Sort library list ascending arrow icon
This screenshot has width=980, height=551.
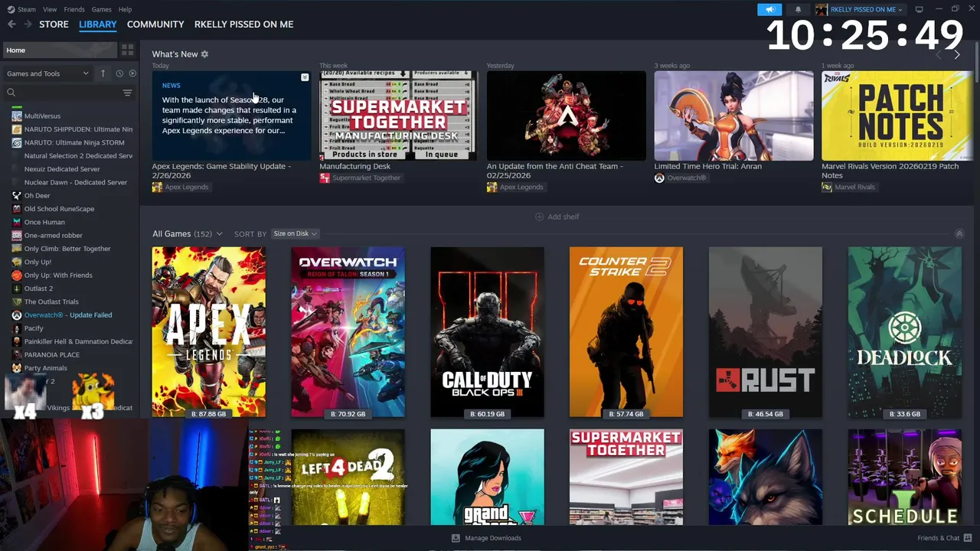[103, 73]
